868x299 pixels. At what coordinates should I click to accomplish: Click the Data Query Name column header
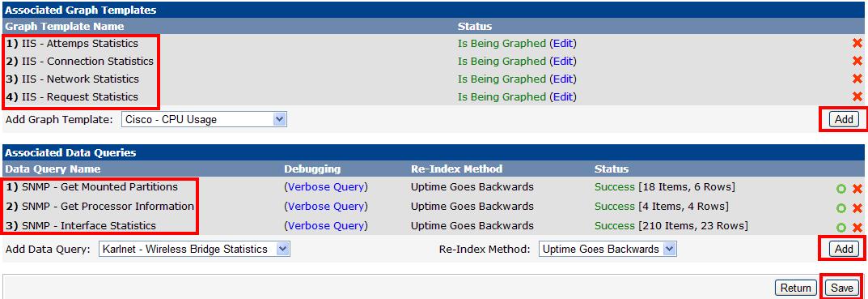point(53,169)
